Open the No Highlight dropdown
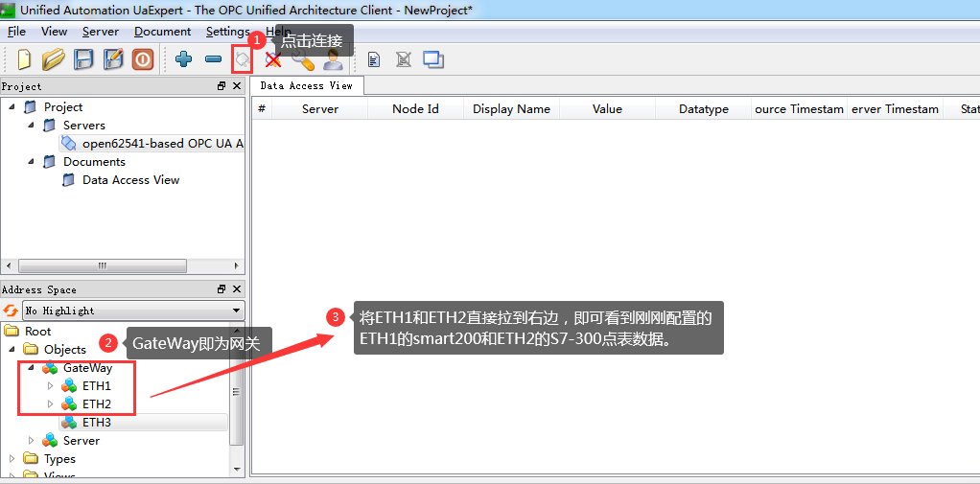The image size is (980, 484). (133, 311)
